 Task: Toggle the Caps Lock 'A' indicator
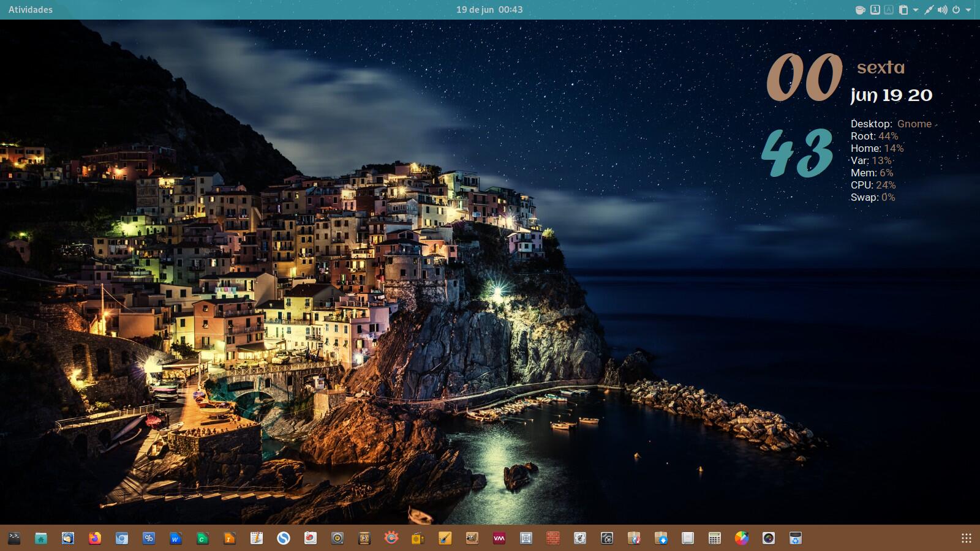(x=889, y=10)
